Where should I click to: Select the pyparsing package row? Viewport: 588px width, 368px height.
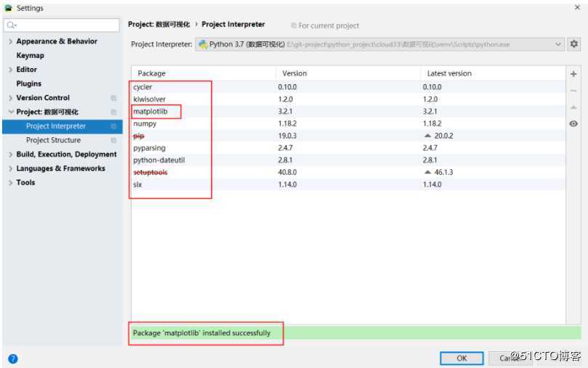coord(348,148)
